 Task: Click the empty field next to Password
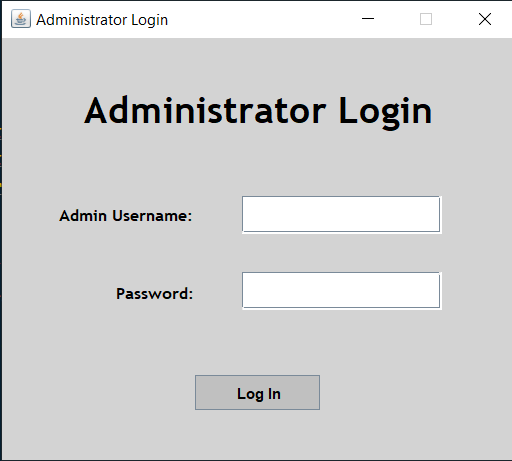click(x=341, y=290)
